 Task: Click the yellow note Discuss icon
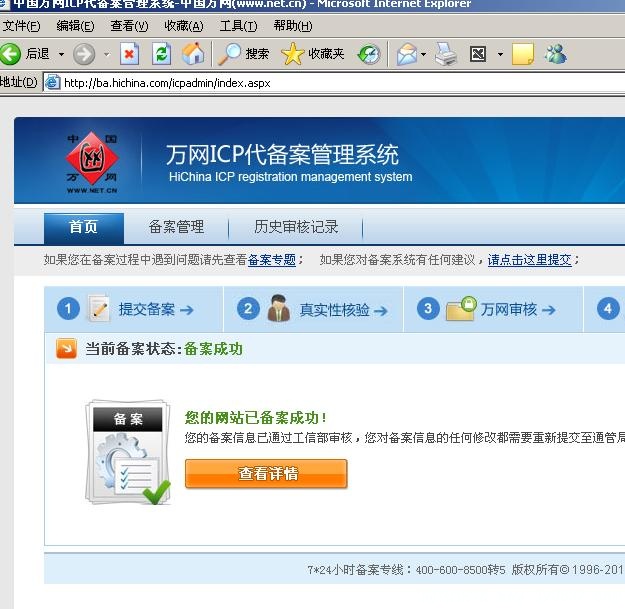coord(523,54)
